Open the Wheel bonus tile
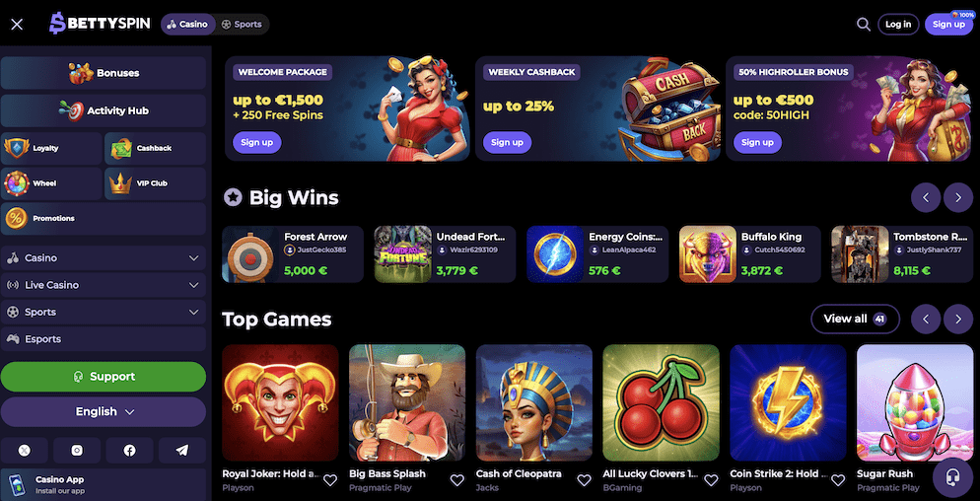Viewport: 980px width, 501px height. [x=51, y=183]
